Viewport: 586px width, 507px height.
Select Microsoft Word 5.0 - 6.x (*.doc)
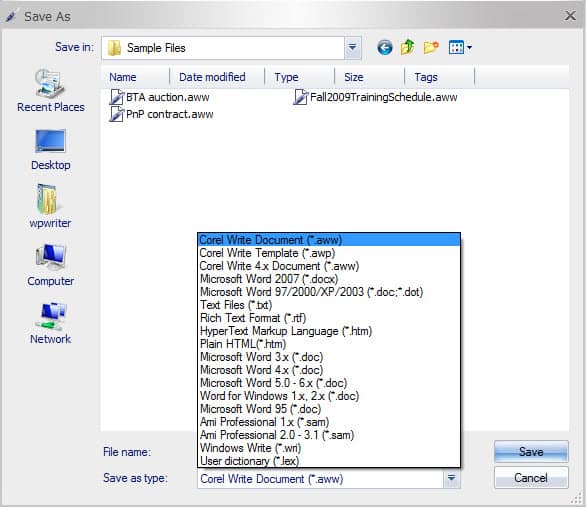pos(329,383)
